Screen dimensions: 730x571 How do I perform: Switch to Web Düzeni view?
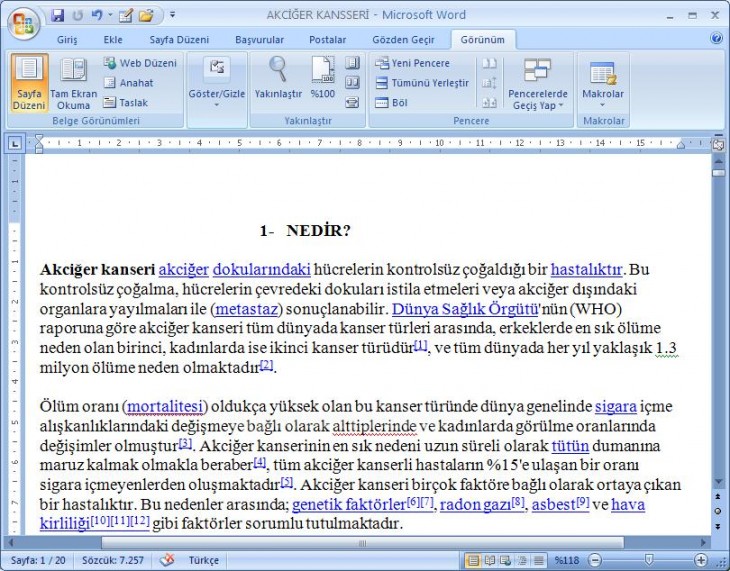pyautogui.click(x=140, y=63)
